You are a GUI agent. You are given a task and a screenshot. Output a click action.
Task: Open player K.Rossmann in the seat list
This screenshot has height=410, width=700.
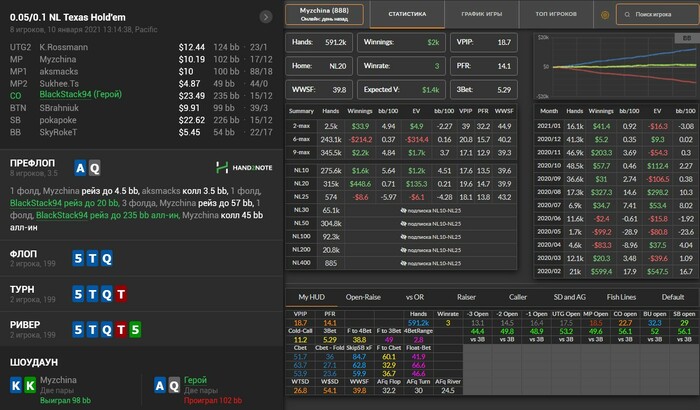tap(63, 47)
